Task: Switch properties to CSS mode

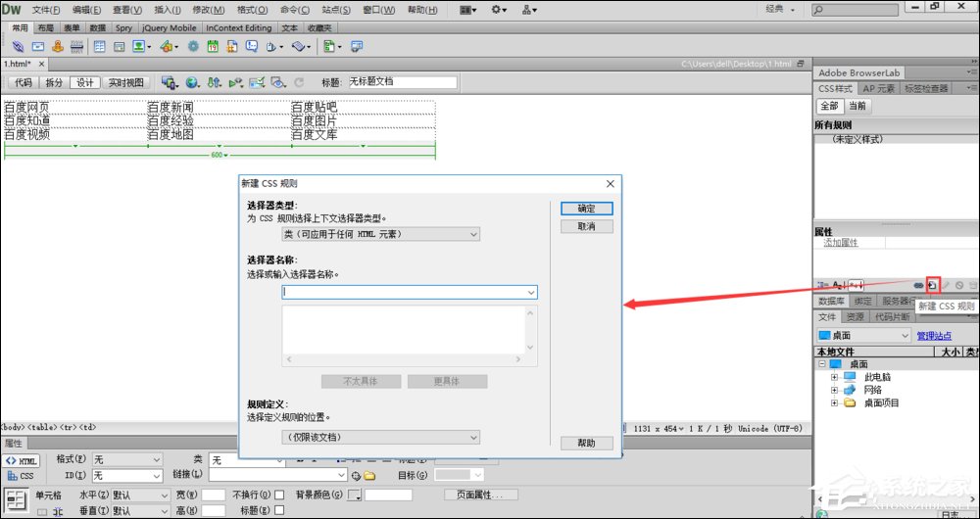Action: [22, 476]
